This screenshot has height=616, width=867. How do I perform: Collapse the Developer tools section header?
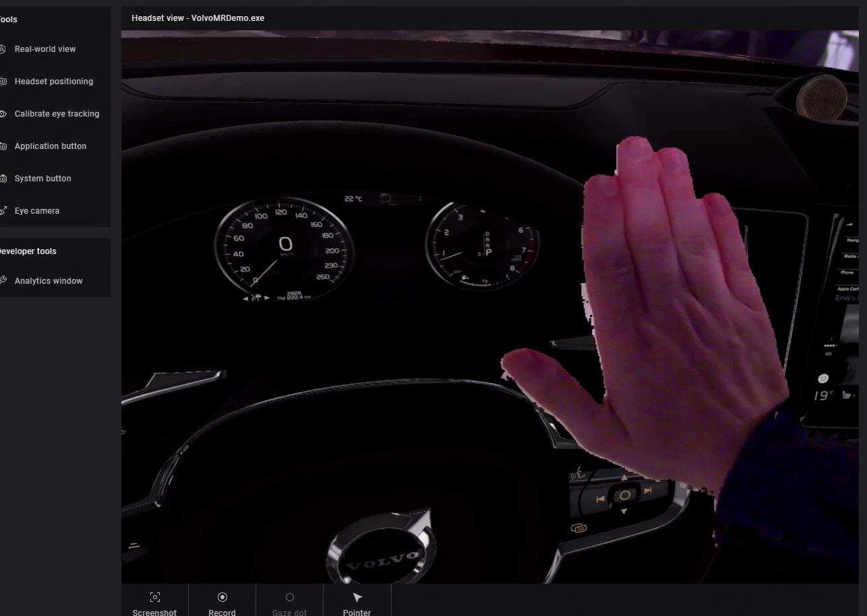[x=27, y=251]
